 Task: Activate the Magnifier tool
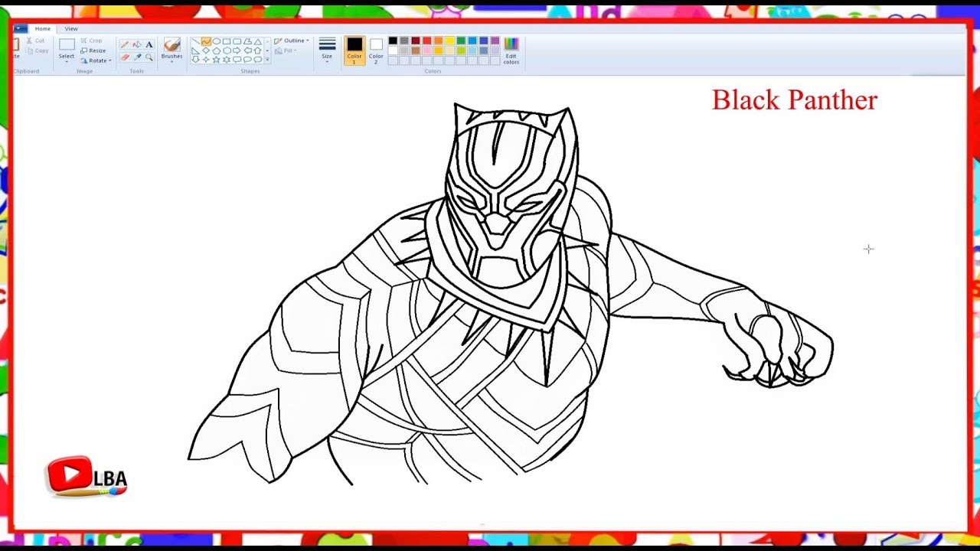pyautogui.click(x=148, y=57)
